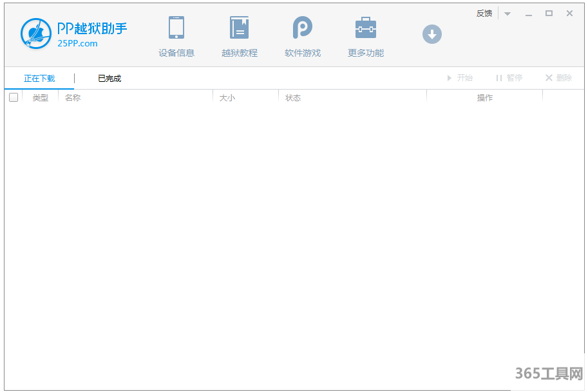
Task: Switch to the 正在下载 tab
Action: pos(39,79)
